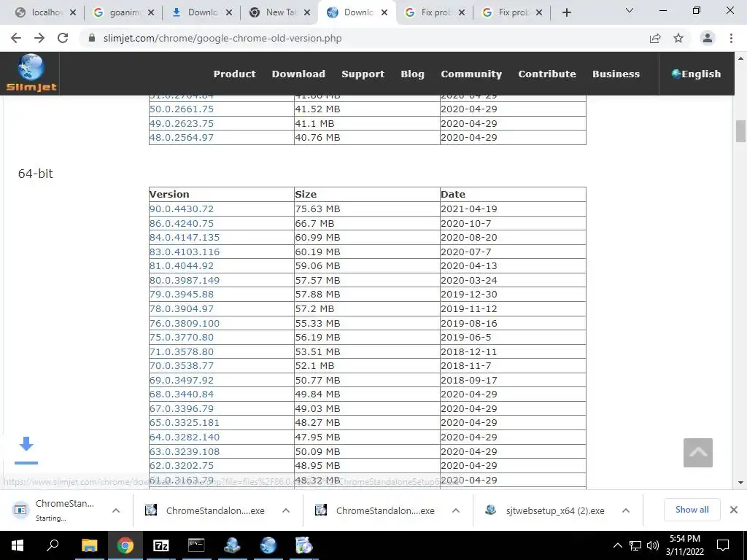Open the Support menu
The height and width of the screenshot is (560, 747).
coord(363,74)
